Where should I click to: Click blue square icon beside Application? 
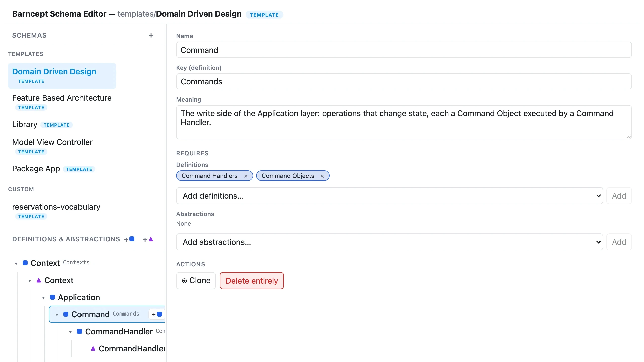pos(52,297)
